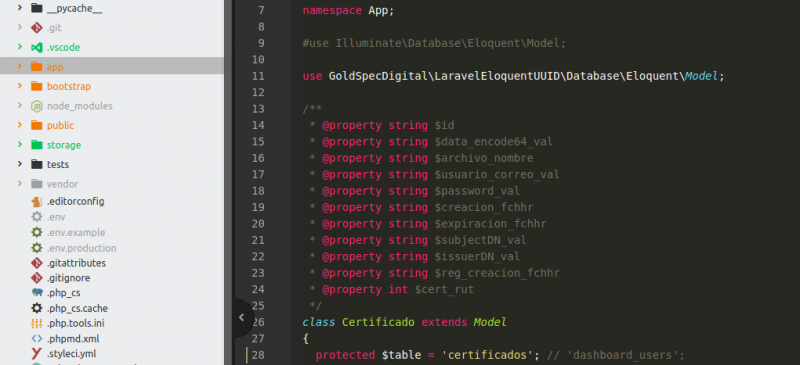The image size is (800, 365).
Task: Select the bootstrap folder name
Action: [69, 86]
